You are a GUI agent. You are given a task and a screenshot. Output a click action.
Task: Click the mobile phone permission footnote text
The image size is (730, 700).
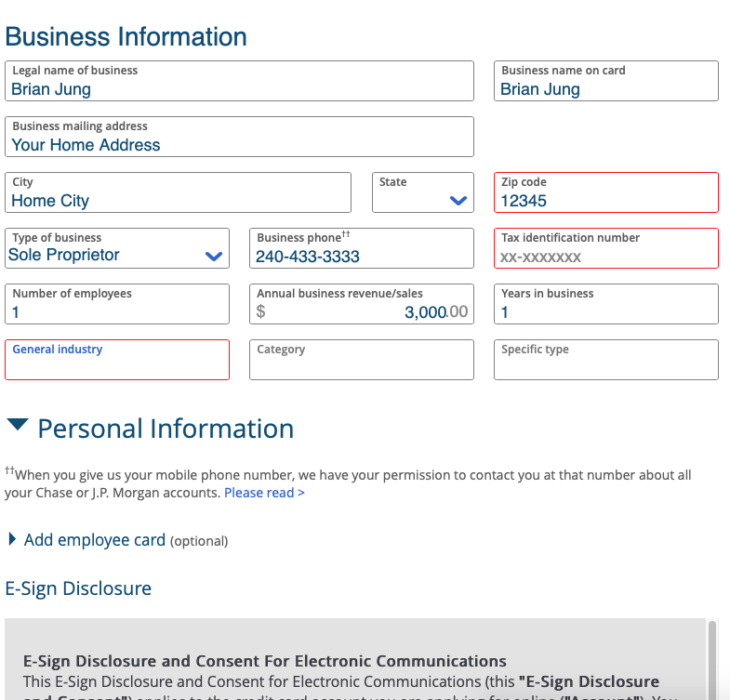(347, 483)
